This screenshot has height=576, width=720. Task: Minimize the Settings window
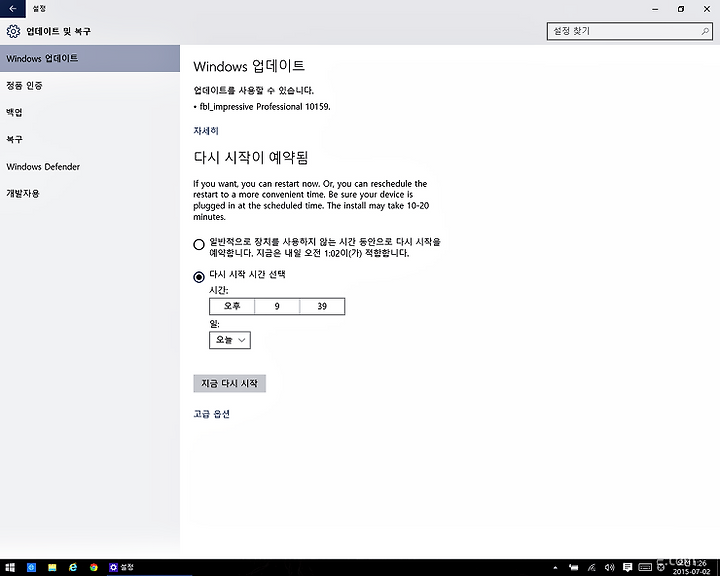(x=655, y=9)
